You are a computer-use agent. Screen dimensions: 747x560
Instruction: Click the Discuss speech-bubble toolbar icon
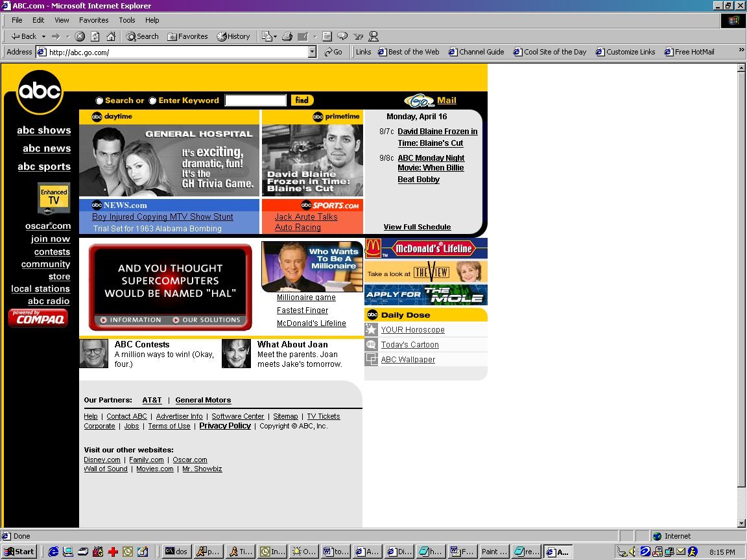pyautogui.click(x=342, y=36)
